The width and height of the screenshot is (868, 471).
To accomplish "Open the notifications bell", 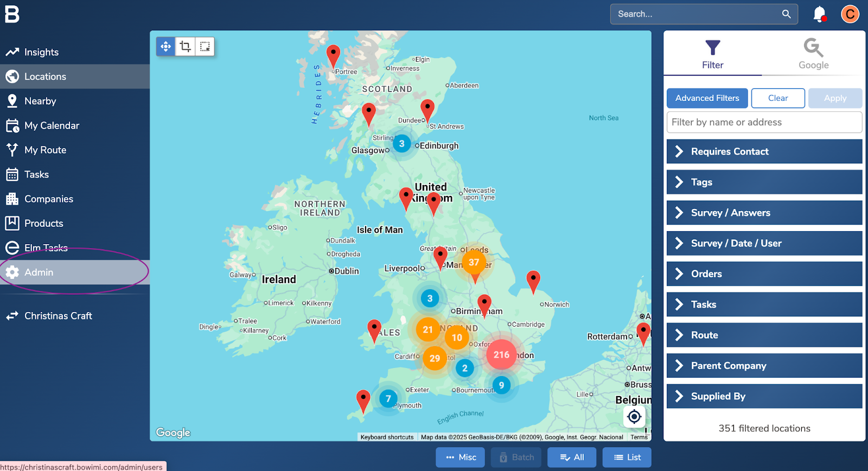I will [819, 14].
